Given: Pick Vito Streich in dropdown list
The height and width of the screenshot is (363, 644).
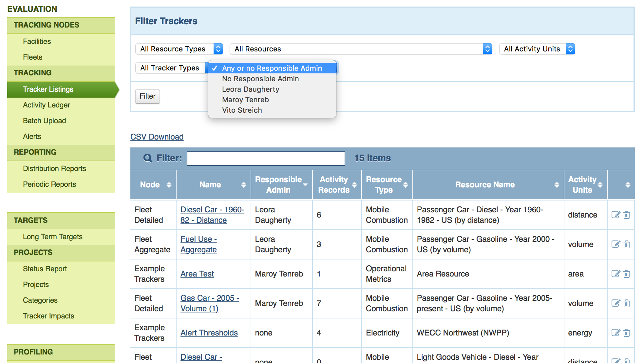Looking at the screenshot, I should tap(242, 110).
